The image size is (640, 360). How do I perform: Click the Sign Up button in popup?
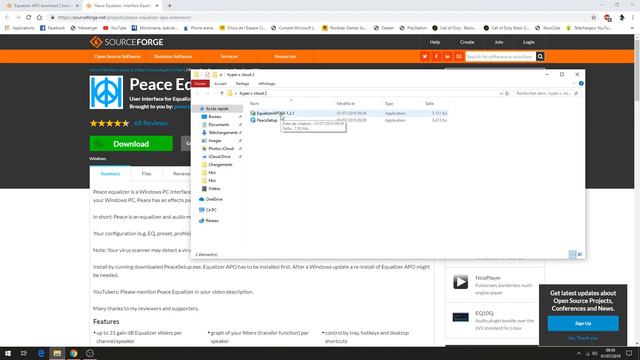click(x=583, y=323)
